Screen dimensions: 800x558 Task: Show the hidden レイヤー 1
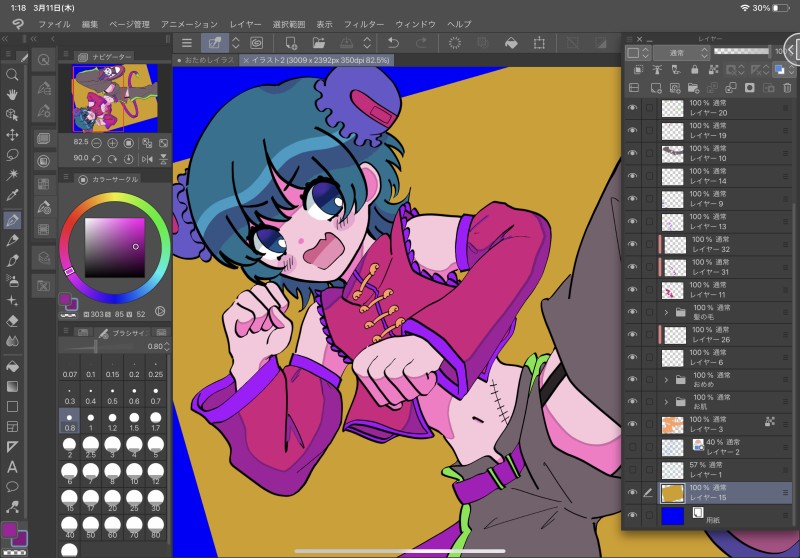point(633,469)
